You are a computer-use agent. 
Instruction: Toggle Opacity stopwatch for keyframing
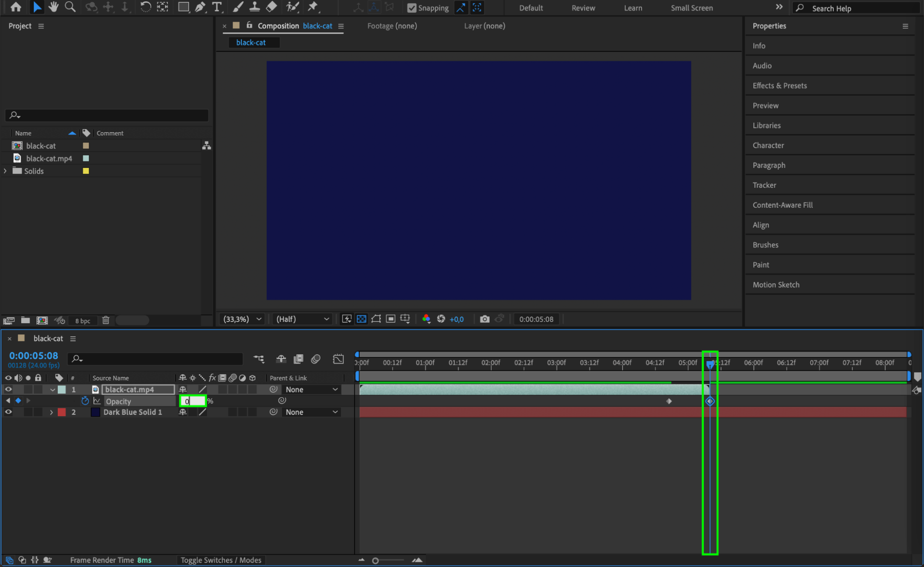click(x=85, y=401)
